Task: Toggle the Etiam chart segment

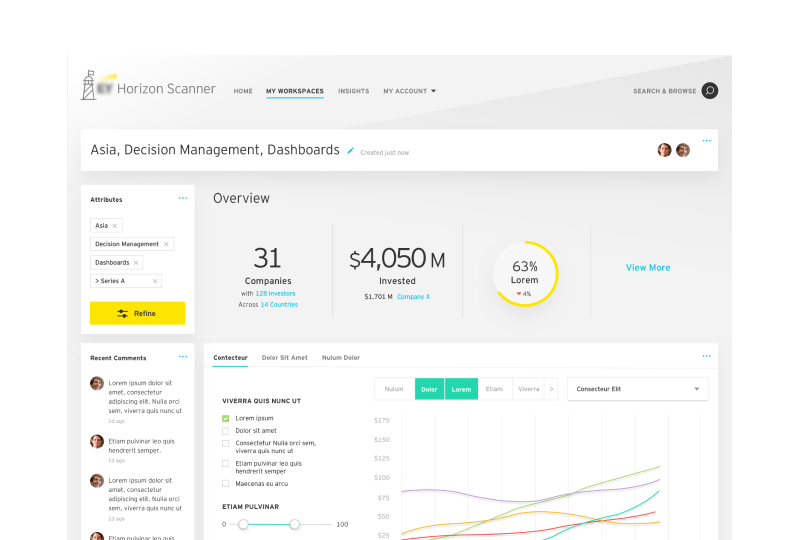Action: point(494,389)
